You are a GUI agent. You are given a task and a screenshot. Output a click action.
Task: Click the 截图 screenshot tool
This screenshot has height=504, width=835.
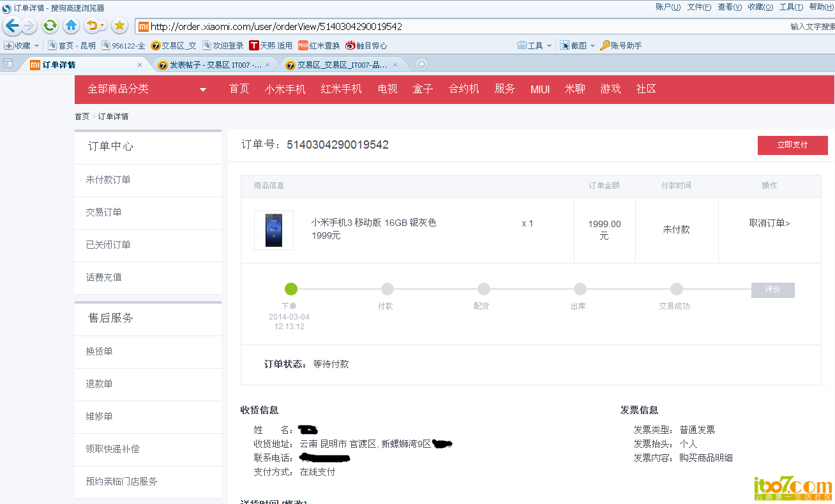573,46
